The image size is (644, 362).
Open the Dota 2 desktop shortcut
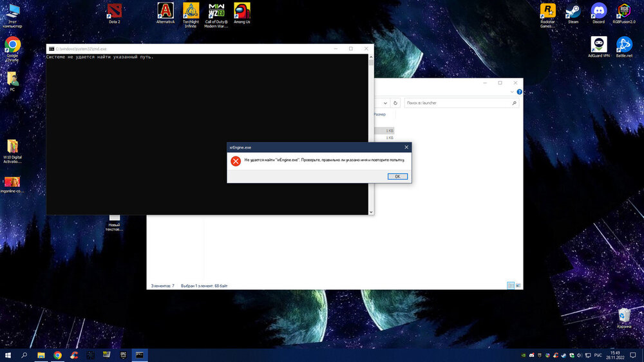[x=115, y=14]
